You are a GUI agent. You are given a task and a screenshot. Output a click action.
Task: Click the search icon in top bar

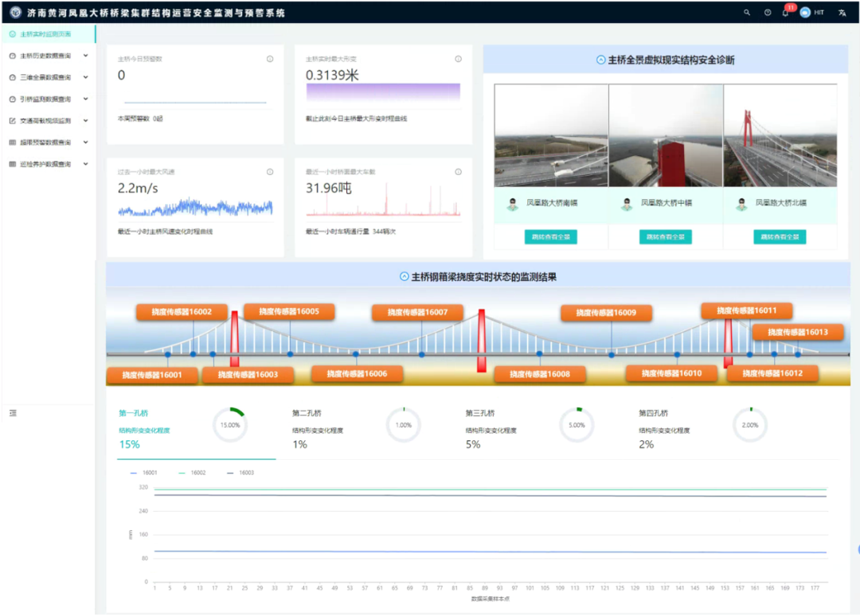[747, 13]
